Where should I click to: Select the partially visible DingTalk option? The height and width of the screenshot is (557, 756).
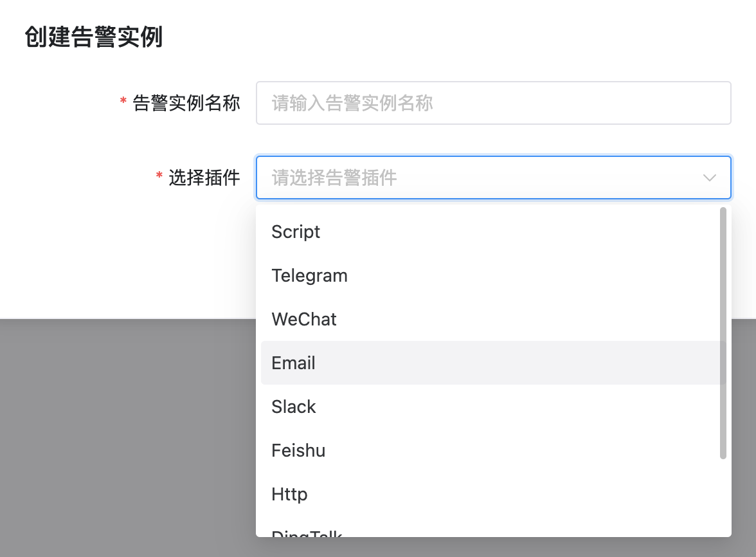click(307, 532)
